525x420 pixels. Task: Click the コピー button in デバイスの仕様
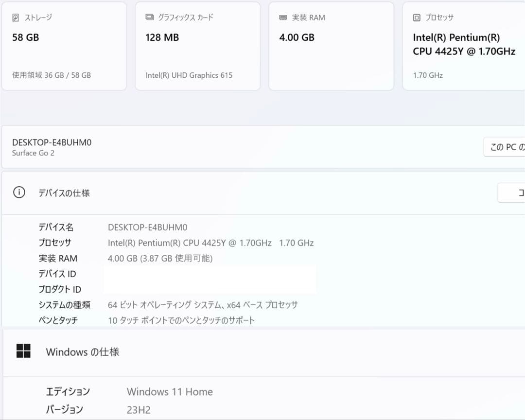(x=513, y=192)
